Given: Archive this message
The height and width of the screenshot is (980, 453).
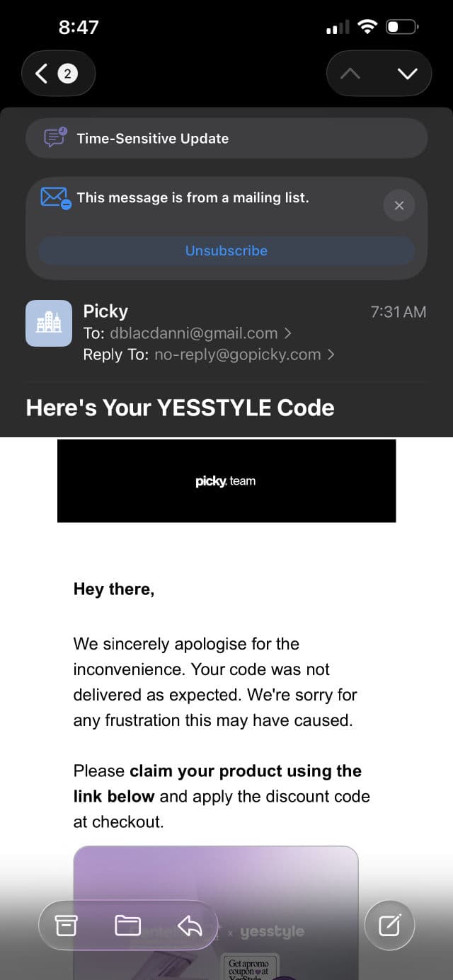Looking at the screenshot, I should pyautogui.click(x=67, y=925).
